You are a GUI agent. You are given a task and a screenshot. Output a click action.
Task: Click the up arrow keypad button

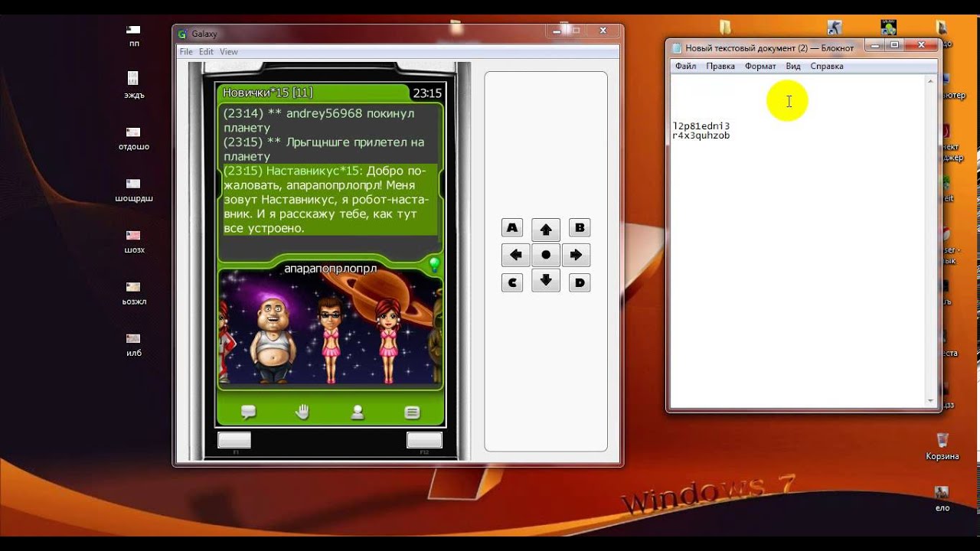(x=546, y=229)
